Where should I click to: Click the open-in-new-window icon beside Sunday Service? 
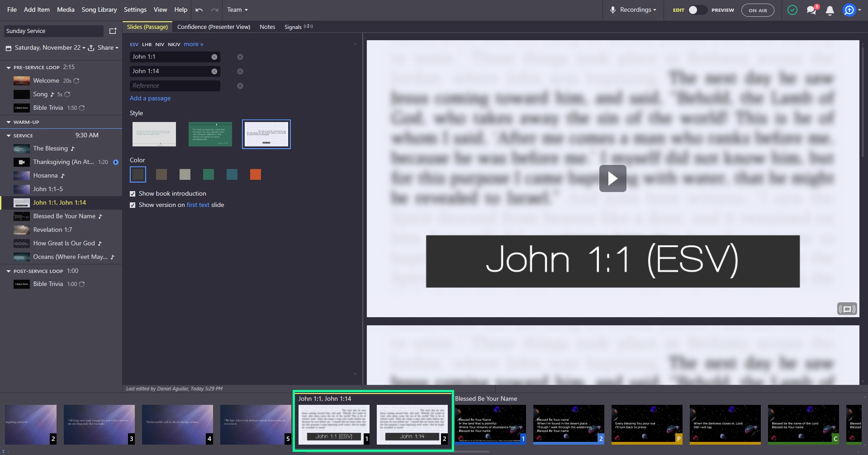coord(113,31)
